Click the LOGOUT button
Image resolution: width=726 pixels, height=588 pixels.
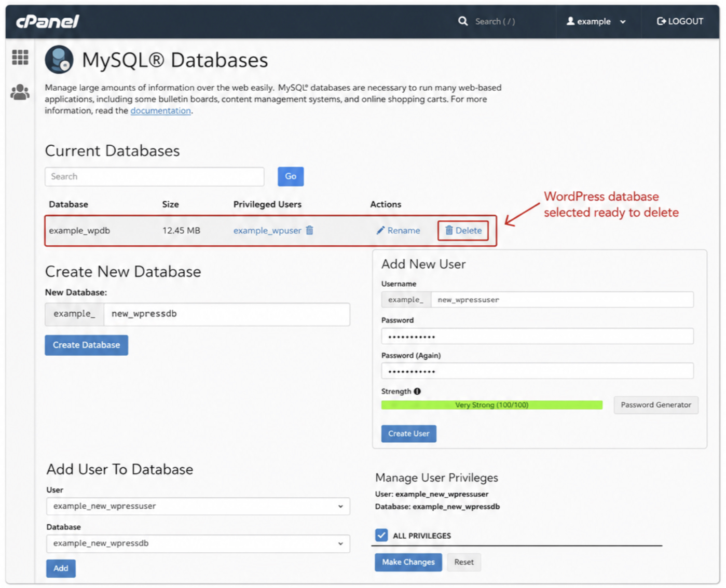(x=680, y=21)
